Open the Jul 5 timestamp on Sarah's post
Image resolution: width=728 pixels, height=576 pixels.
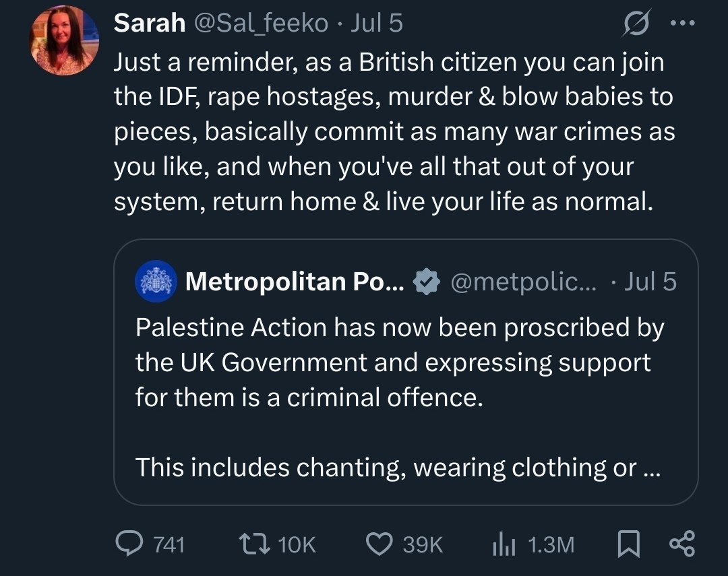coord(377,23)
